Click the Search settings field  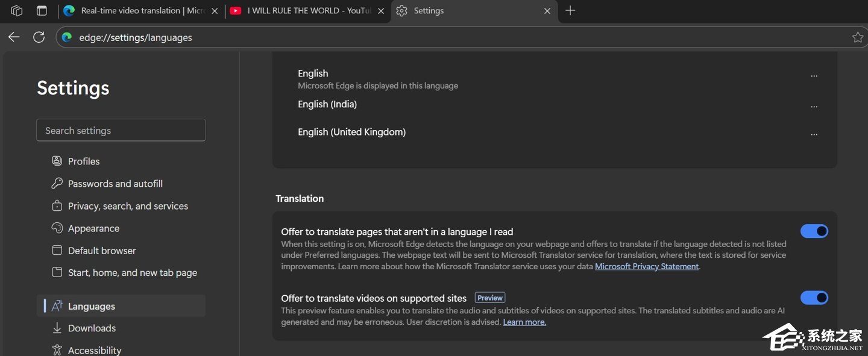pos(121,130)
